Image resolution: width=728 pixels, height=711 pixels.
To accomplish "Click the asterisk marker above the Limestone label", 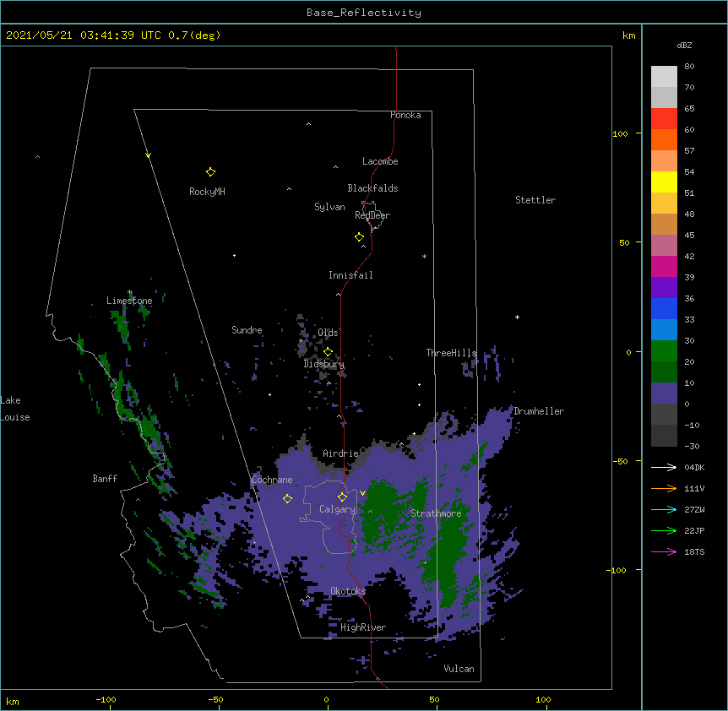I will (130, 292).
